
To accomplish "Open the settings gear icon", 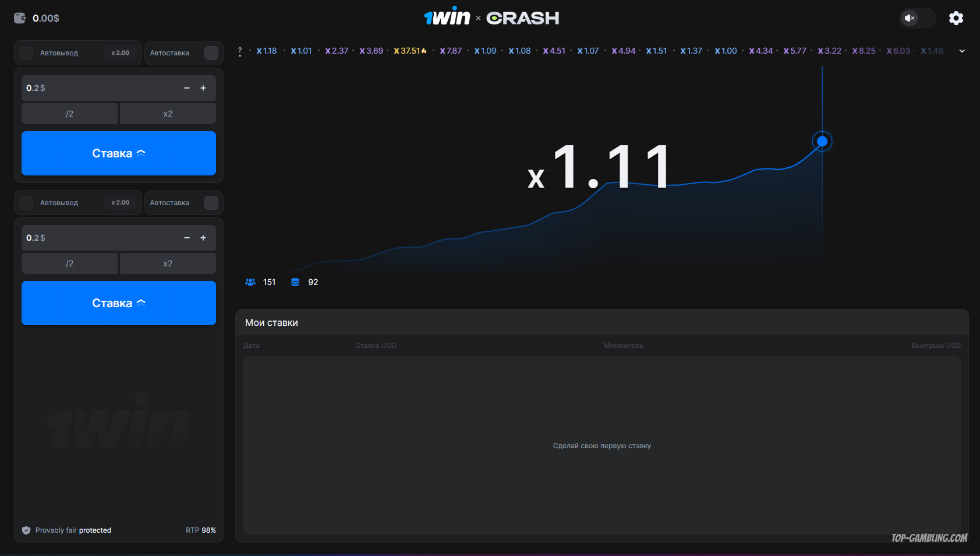I will point(956,18).
